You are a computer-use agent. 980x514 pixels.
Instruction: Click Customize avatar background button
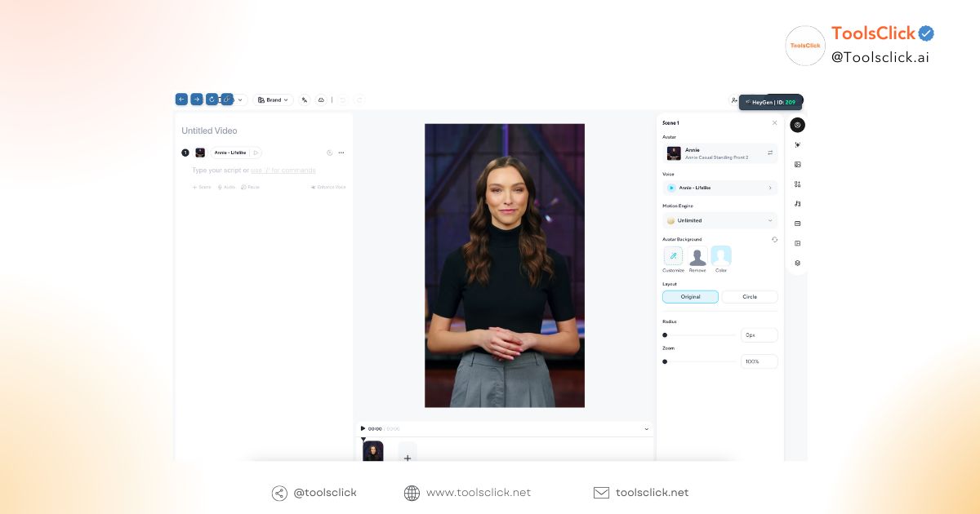tap(673, 258)
